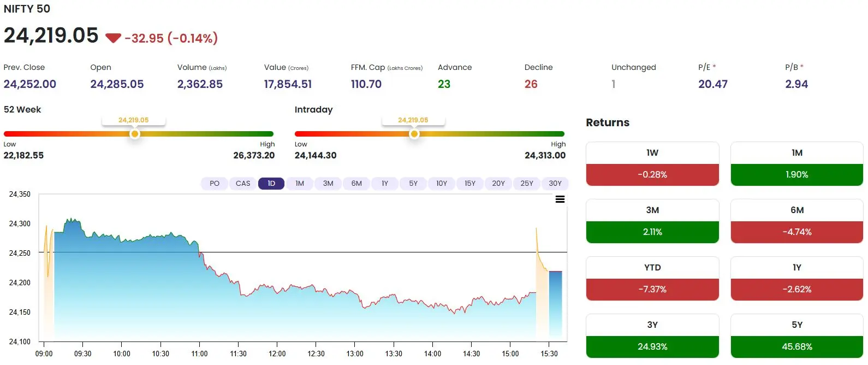
Task: Click 52 Week low value 22,182.55
Action: click(x=23, y=155)
